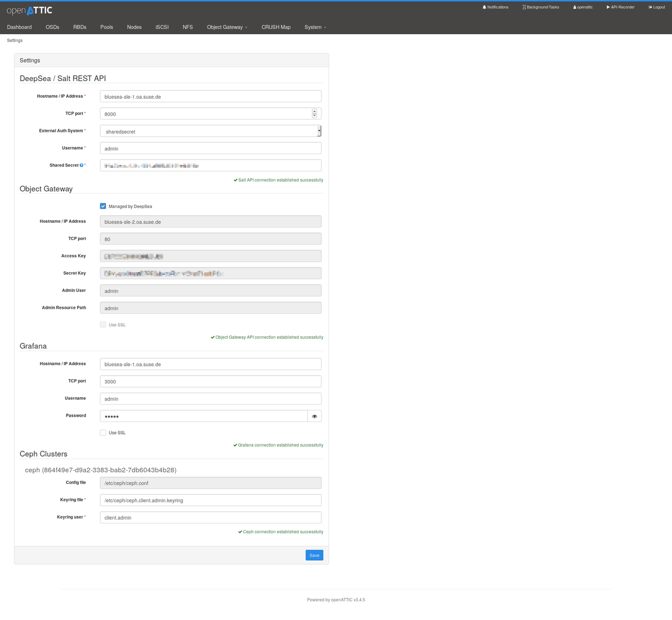
Task: Edit Salt API TCP port field
Action: point(211,113)
